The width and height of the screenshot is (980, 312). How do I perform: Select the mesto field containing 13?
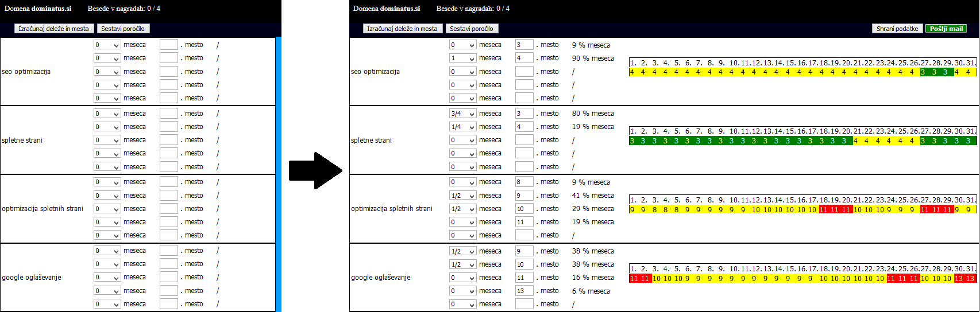pyautogui.click(x=524, y=291)
